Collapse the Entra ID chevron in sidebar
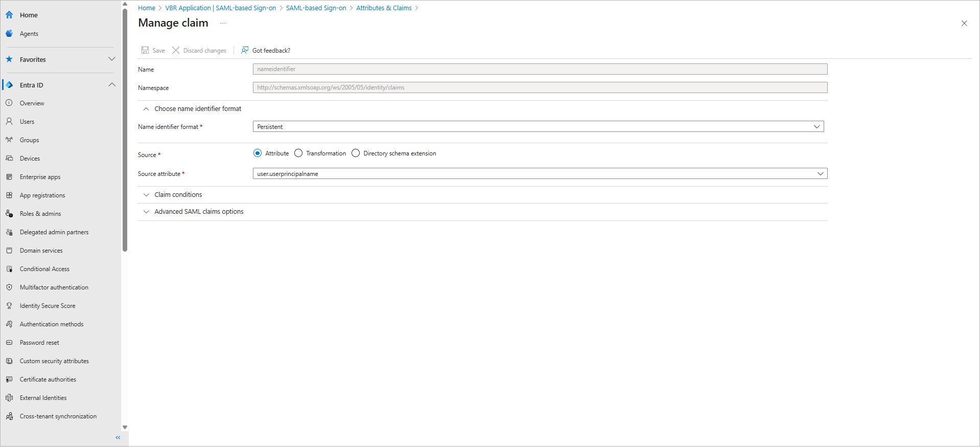The image size is (980, 447). coord(112,84)
